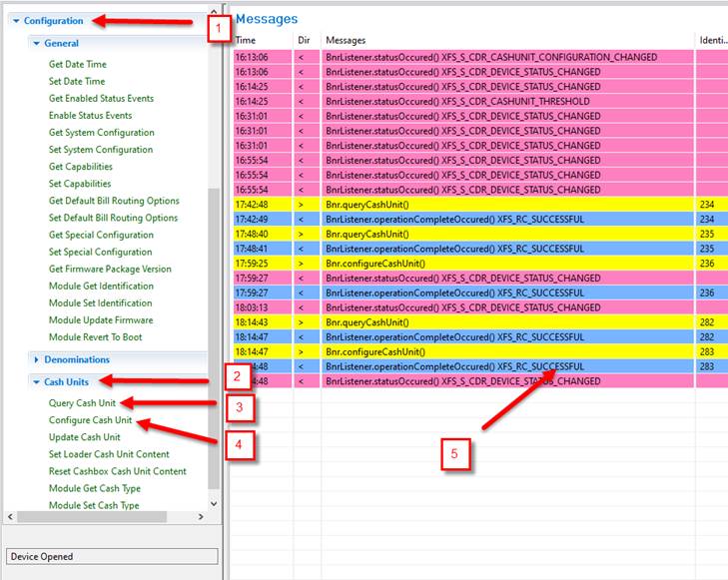Click the left panel horizontal scrollbar right arrow

(x=202, y=516)
